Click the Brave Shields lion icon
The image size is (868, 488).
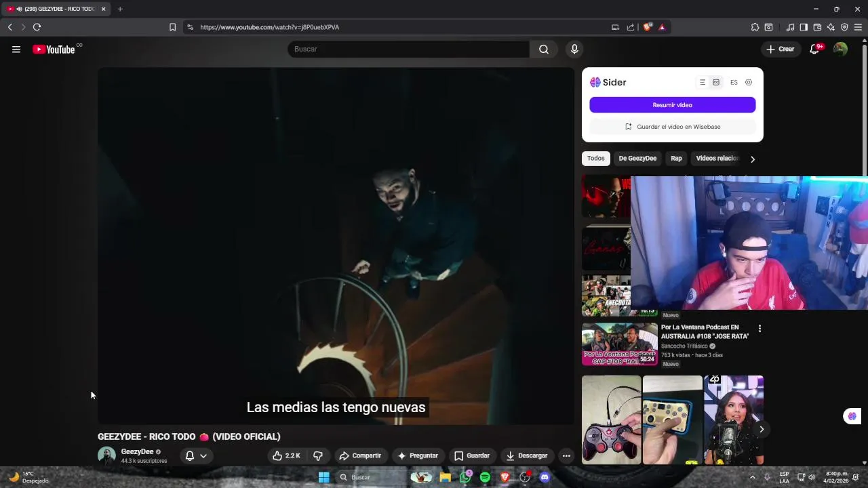647,27
